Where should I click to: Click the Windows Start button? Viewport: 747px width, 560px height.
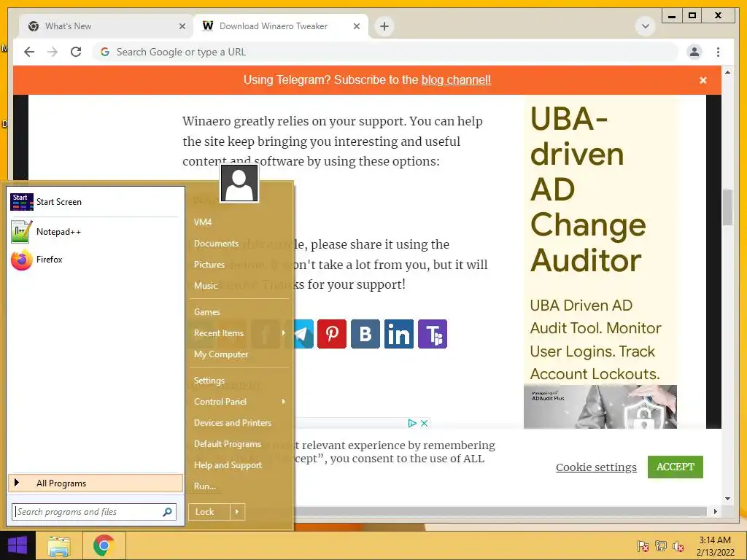pos(18,545)
